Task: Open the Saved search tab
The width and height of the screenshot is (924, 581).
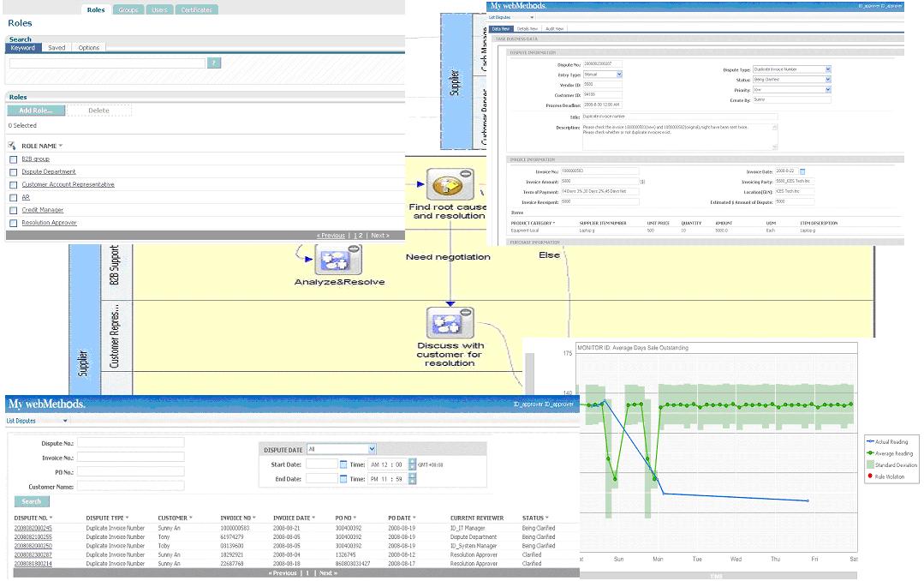Action: click(x=57, y=48)
